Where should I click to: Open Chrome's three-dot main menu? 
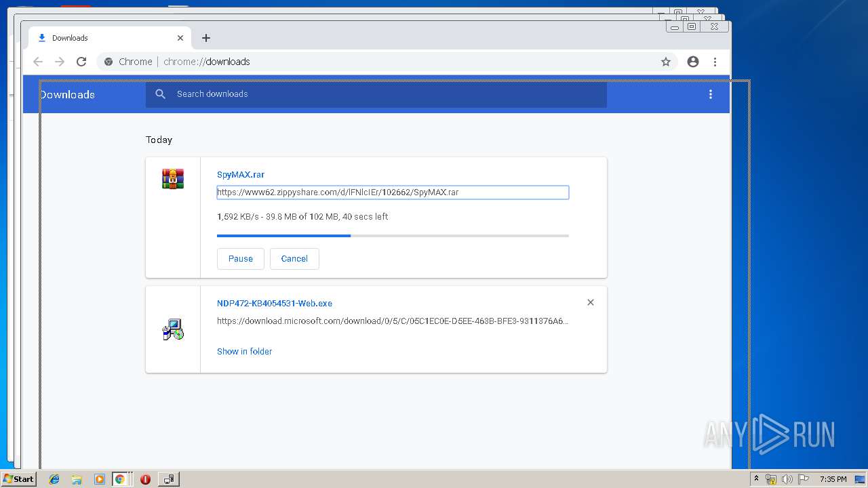point(715,62)
